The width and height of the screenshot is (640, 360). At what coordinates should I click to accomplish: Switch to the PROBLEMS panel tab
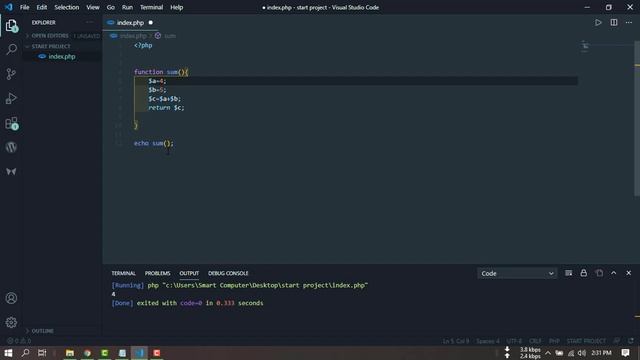click(158, 273)
